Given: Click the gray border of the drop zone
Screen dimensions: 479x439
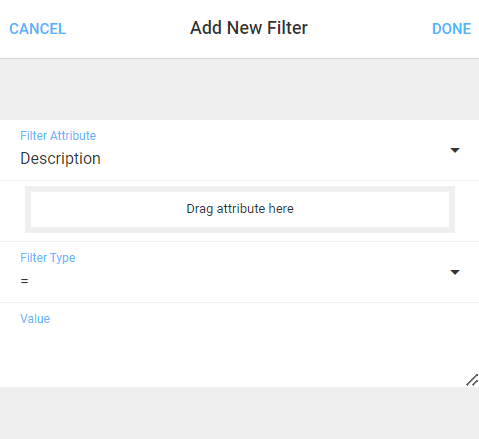Looking at the screenshot, I should pos(240,189).
